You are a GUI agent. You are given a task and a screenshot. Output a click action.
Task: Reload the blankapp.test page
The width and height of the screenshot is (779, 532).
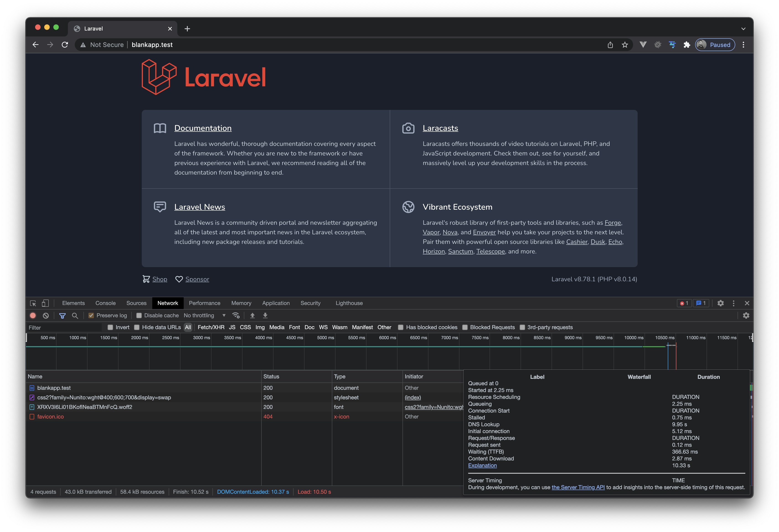point(65,45)
